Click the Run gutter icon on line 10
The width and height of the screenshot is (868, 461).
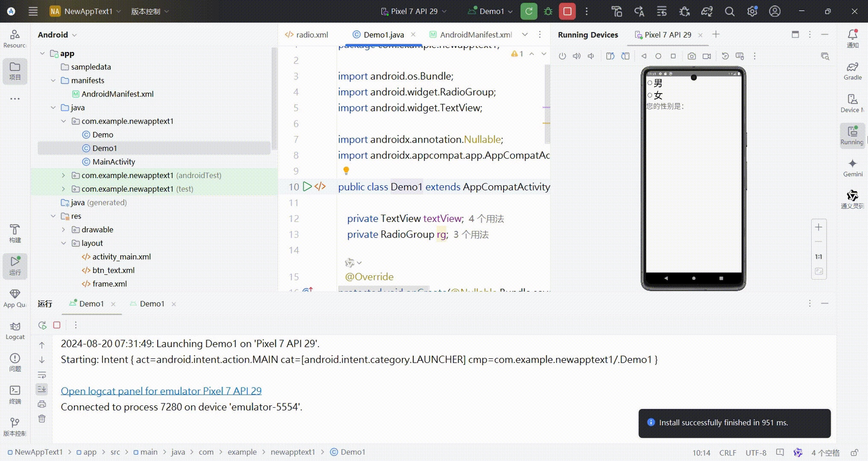[x=307, y=187]
